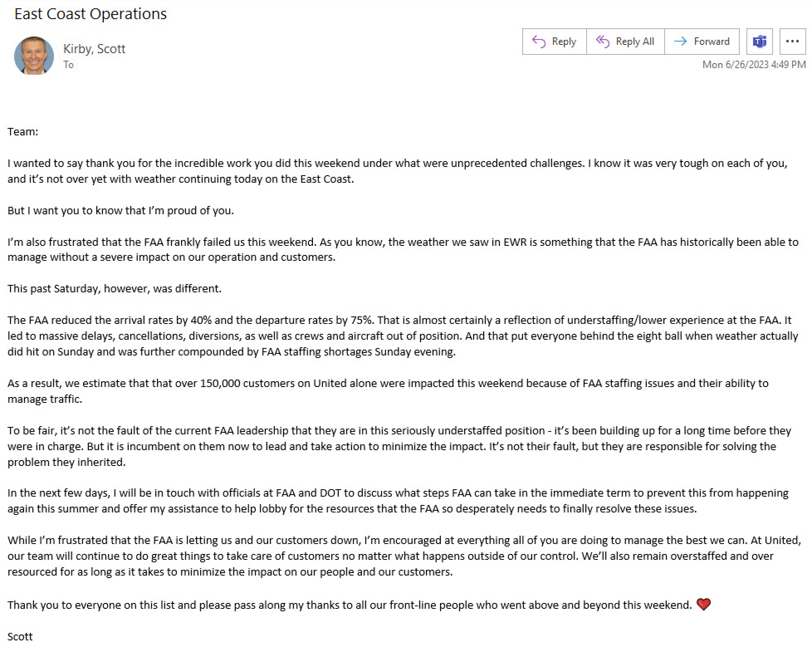The height and width of the screenshot is (647, 812).
Task: Click the sentence "I'm proud of you"
Action: pos(120,211)
